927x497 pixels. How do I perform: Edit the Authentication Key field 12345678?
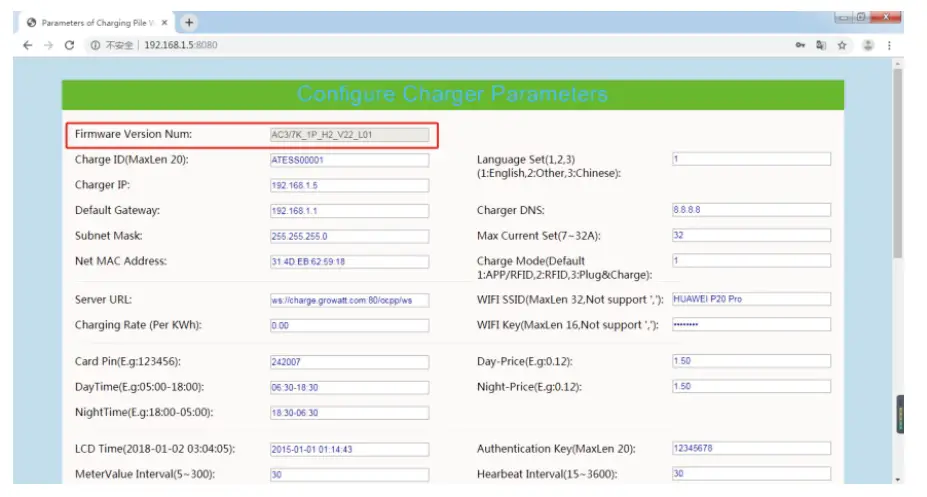pyautogui.click(x=751, y=449)
